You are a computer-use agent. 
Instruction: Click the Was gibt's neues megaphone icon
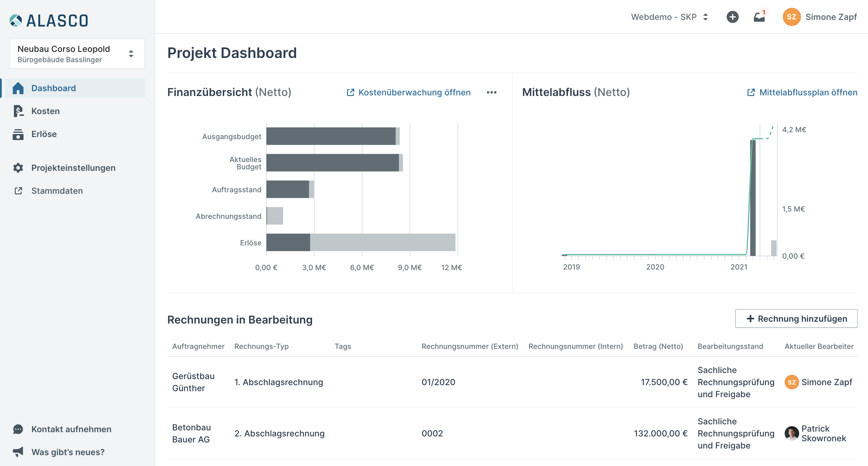(x=18, y=452)
